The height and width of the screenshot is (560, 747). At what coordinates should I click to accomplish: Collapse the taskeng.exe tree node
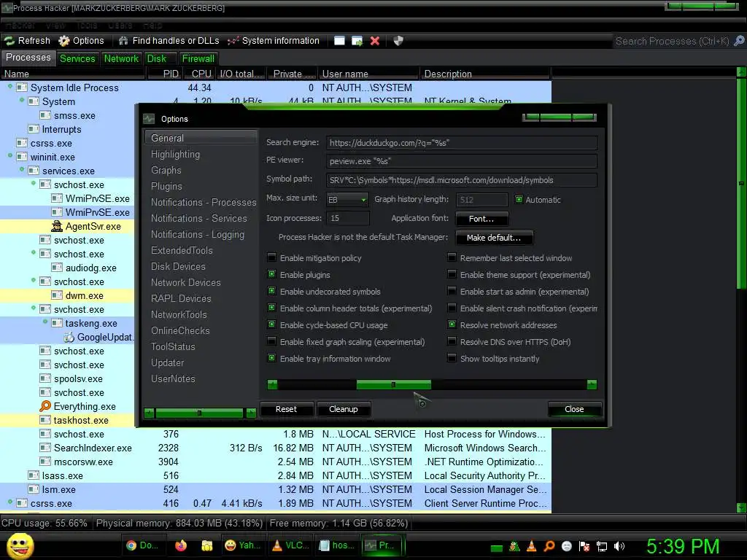click(x=45, y=322)
